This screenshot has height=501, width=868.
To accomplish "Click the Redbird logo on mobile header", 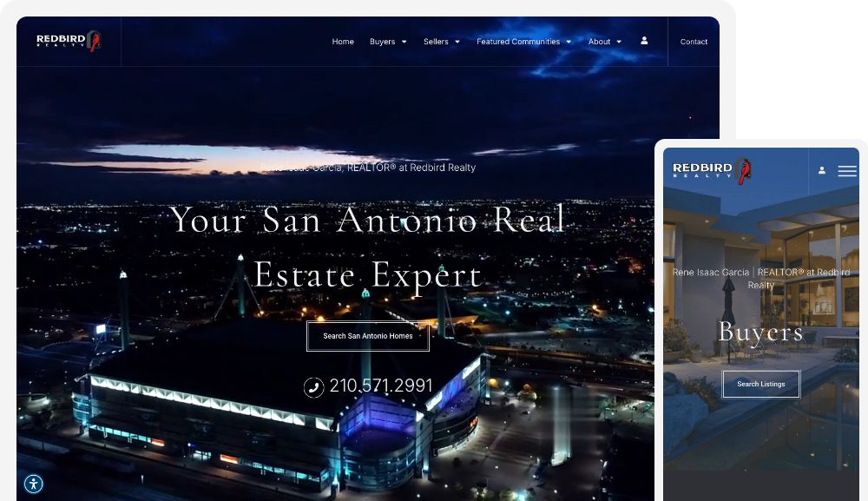I will 708,170.
